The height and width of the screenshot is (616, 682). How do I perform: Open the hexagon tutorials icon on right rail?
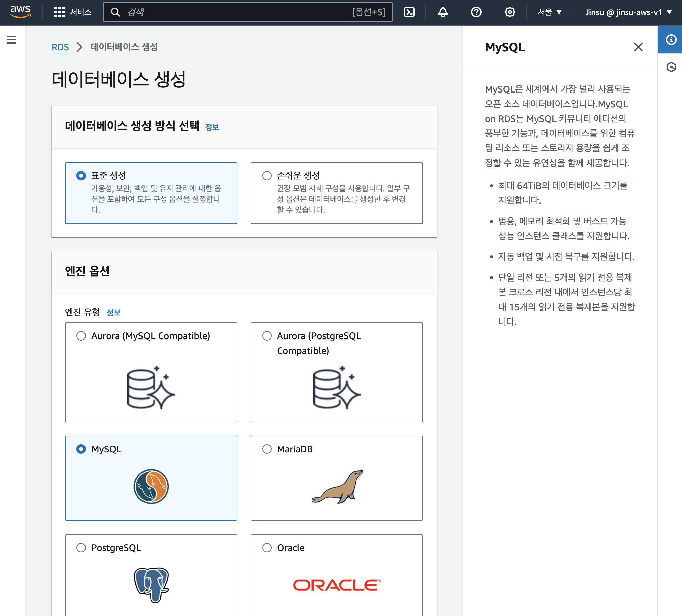[x=671, y=67]
